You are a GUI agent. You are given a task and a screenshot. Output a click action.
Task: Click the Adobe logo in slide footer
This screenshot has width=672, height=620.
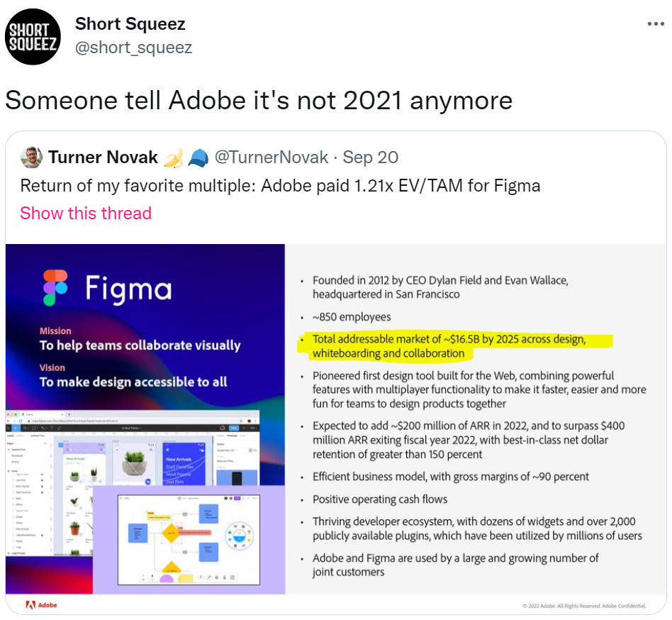point(42,605)
